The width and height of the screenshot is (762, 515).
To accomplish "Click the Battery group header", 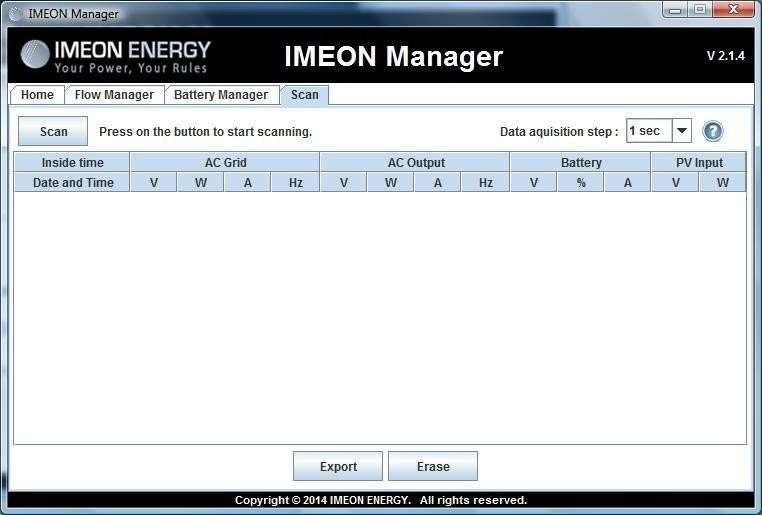I will 581,162.
